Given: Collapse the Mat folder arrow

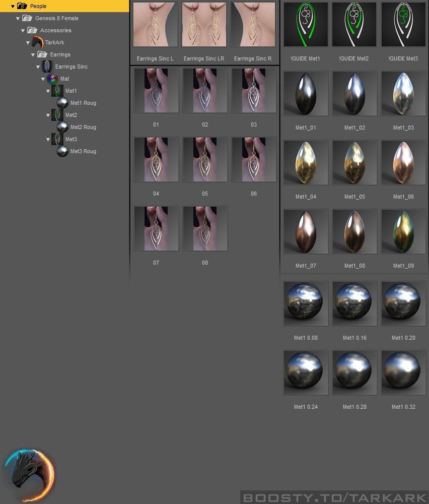Looking at the screenshot, I should point(43,79).
